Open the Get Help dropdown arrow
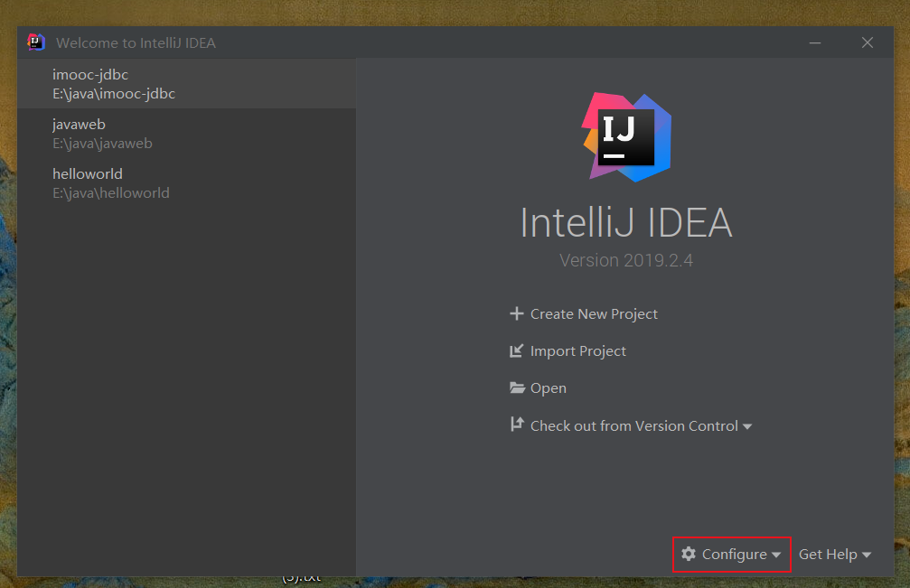Image resolution: width=910 pixels, height=588 pixels. tap(867, 555)
